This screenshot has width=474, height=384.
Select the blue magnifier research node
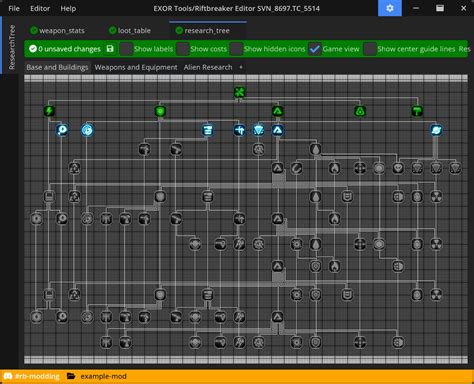62,130
